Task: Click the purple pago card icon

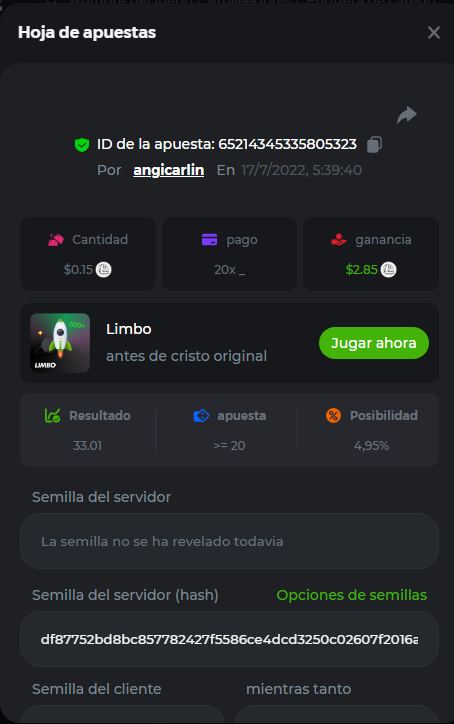Action: (x=209, y=240)
